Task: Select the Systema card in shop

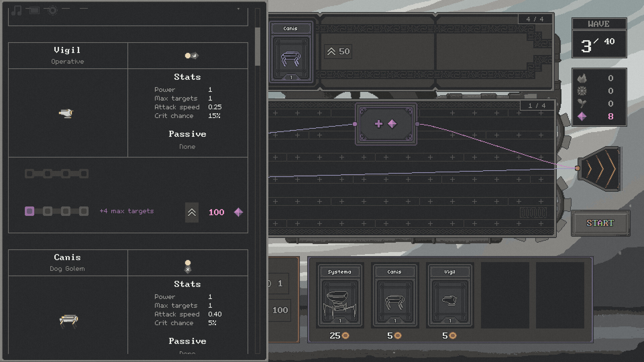Action: pyautogui.click(x=340, y=296)
